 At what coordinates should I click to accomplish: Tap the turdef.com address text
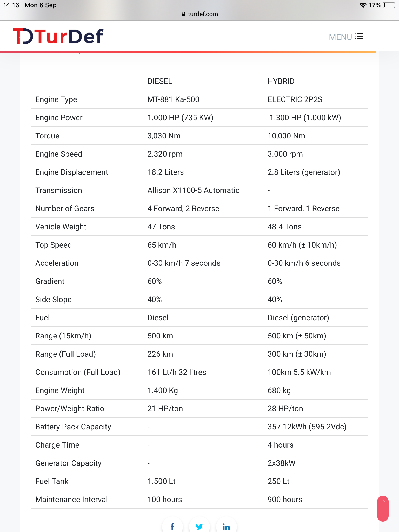[x=203, y=14]
